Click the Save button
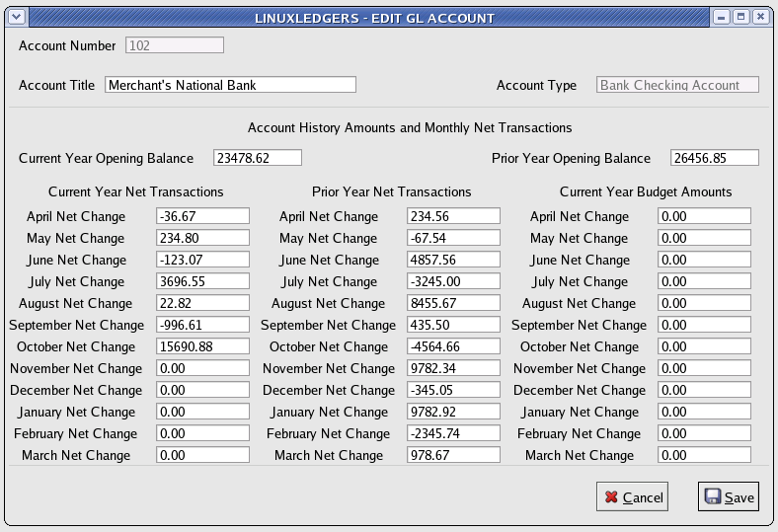 729,497
